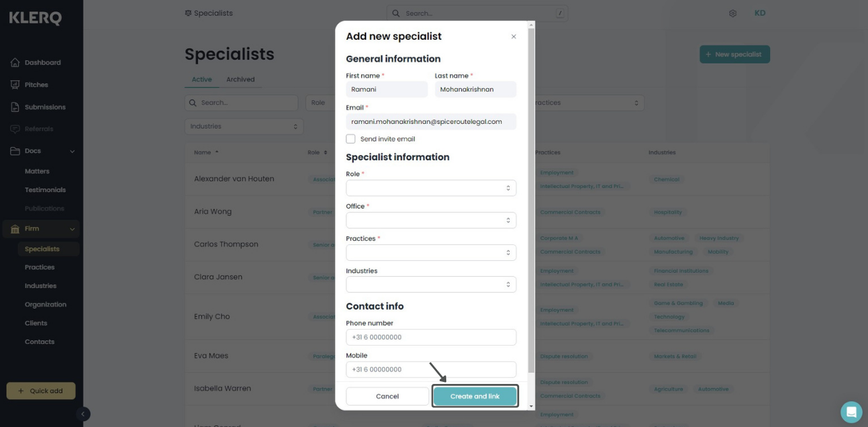The image size is (868, 427).
Task: Open the Dashboard home icon in the sidebar
Action: tap(15, 62)
